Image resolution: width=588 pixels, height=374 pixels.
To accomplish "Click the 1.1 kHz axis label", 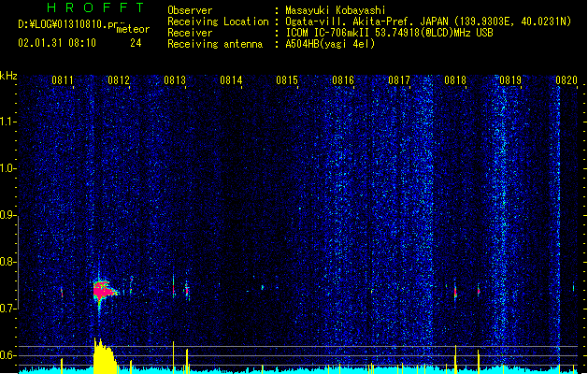I will [x=8, y=122].
